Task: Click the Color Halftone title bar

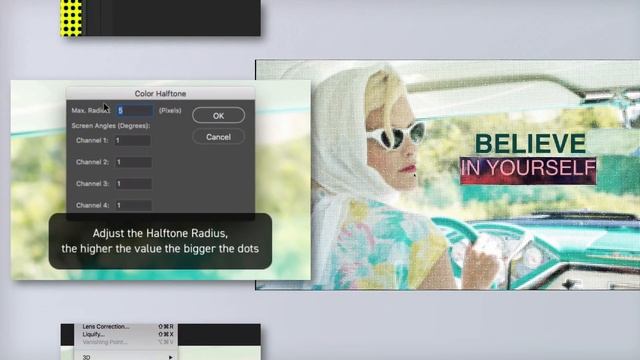Action: [160, 93]
